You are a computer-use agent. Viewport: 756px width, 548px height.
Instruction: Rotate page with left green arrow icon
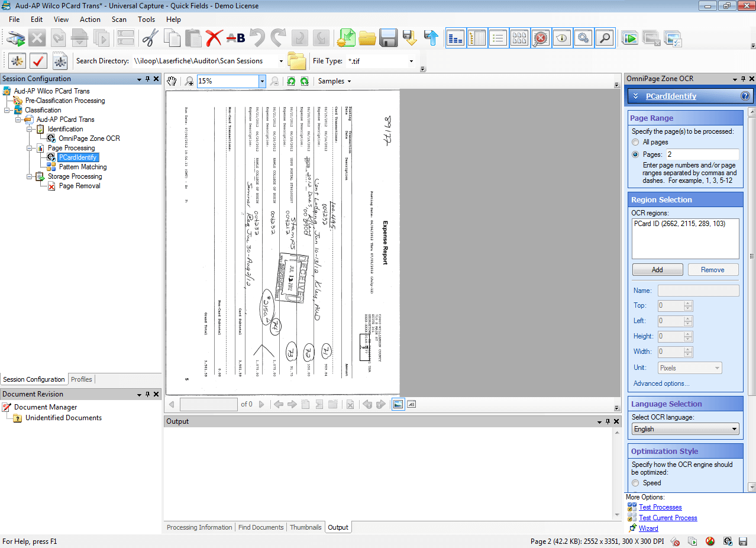tap(291, 82)
